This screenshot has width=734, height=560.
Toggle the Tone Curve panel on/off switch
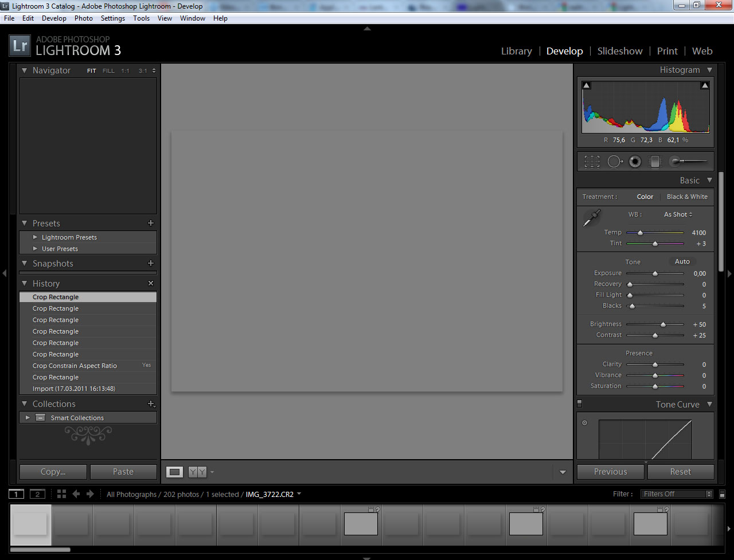coord(580,404)
